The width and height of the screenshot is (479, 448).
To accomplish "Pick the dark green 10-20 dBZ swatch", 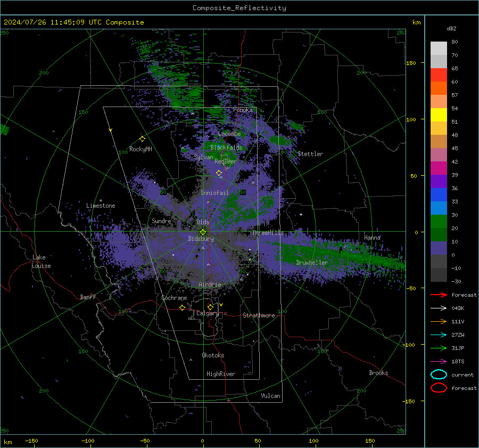I will coord(439,235).
